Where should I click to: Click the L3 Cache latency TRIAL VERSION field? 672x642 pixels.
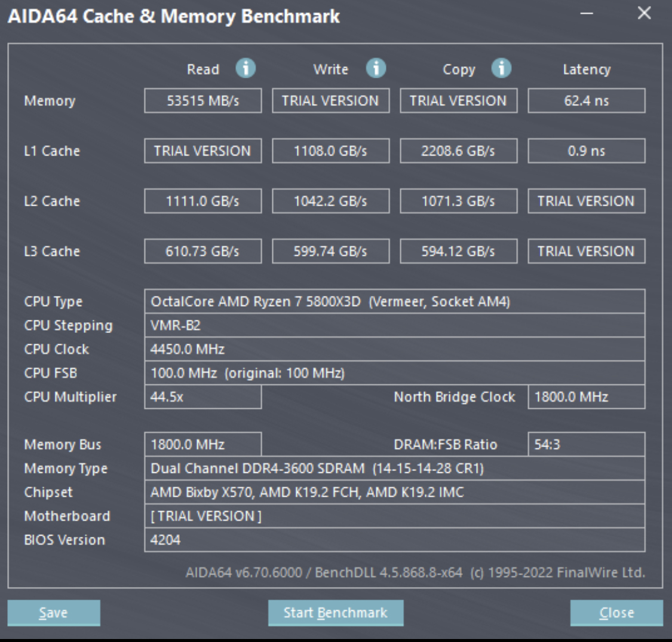tap(587, 251)
